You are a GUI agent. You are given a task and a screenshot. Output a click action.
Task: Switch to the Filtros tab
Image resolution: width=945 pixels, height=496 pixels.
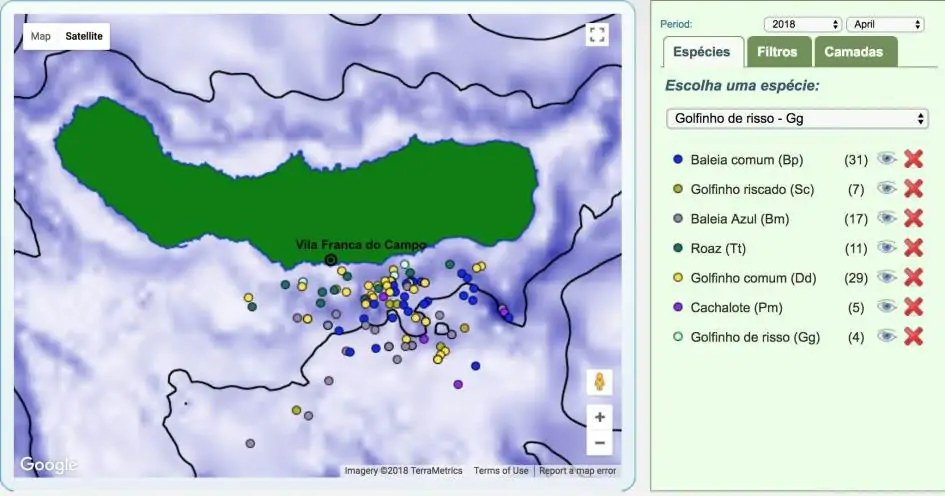pyautogui.click(x=778, y=52)
